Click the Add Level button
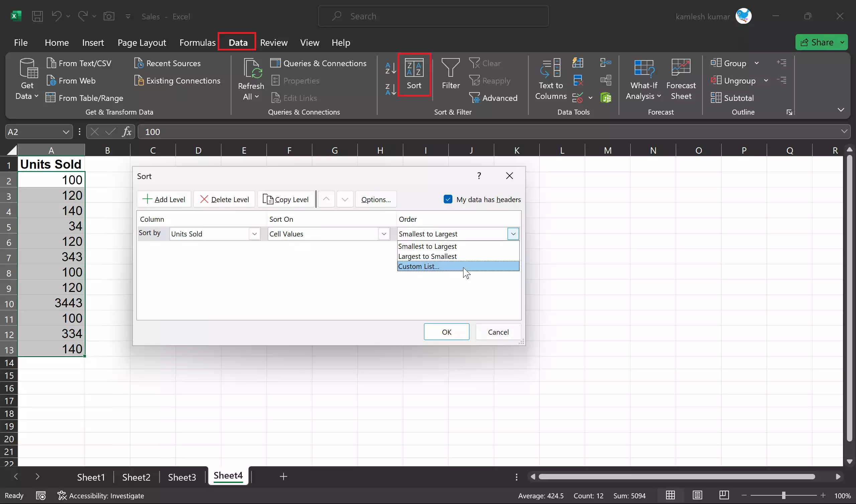This screenshot has height=504, width=856. point(164,199)
